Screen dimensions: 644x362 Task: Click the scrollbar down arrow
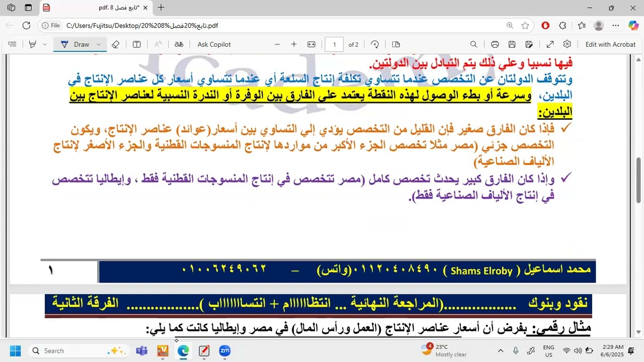639,332
